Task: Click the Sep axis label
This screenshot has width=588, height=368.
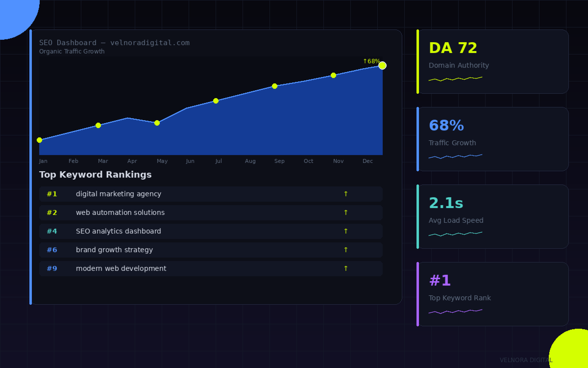Action: [279, 161]
